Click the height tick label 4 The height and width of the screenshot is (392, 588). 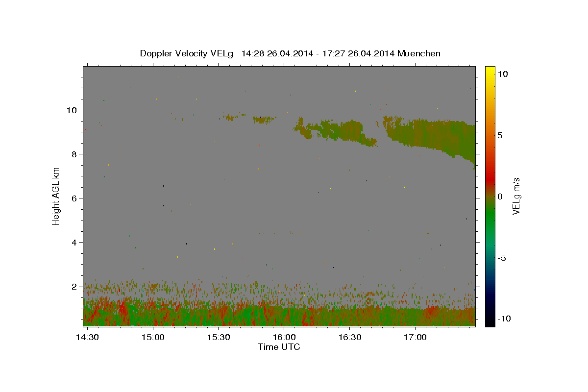pyautogui.click(x=75, y=242)
